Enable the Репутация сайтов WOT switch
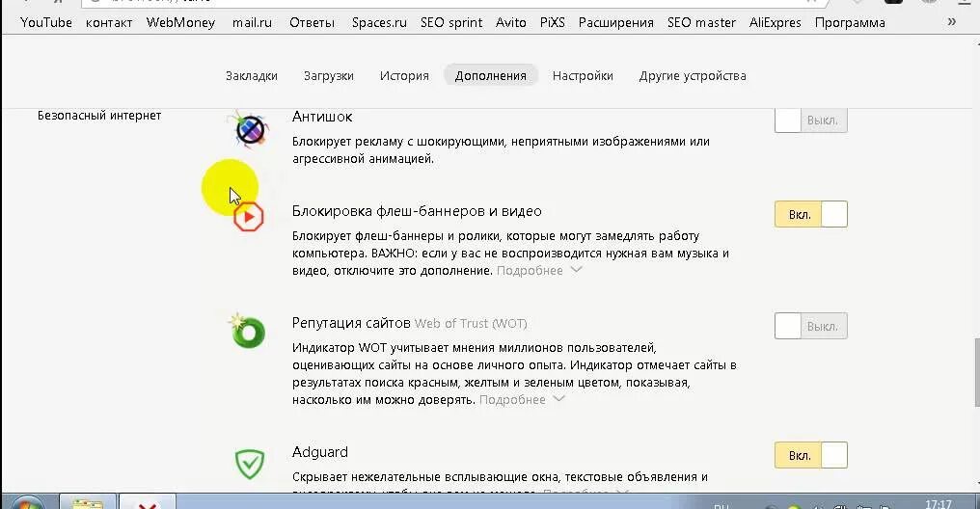Screen dimensions: 980x509 (810, 326)
